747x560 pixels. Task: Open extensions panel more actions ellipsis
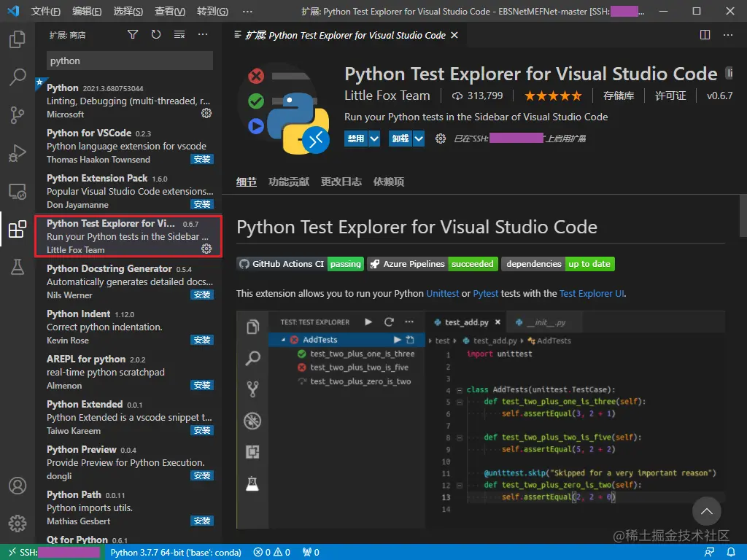[203, 34]
